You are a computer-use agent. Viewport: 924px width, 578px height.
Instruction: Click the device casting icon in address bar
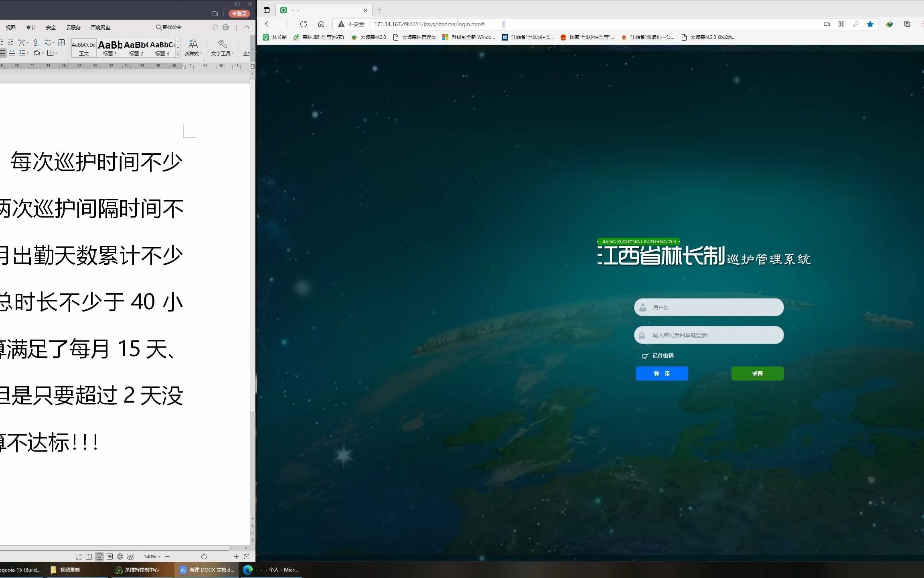pos(827,24)
